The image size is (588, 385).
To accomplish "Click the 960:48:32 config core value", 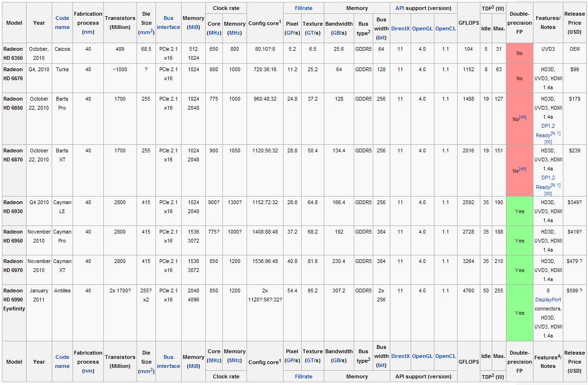I will click(x=265, y=99).
